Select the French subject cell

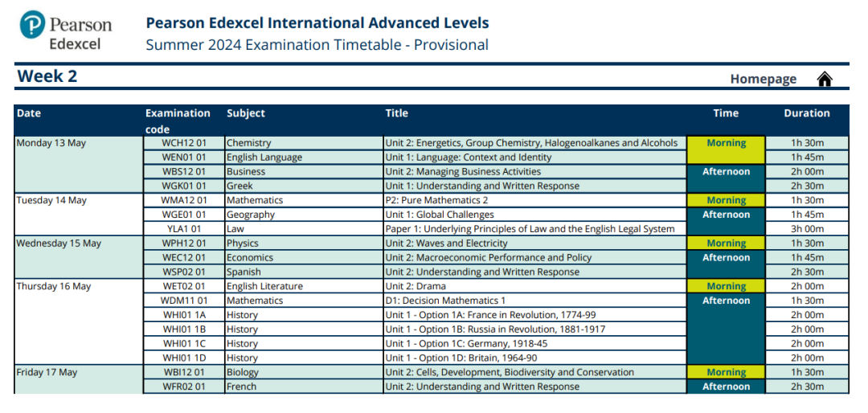(303, 387)
